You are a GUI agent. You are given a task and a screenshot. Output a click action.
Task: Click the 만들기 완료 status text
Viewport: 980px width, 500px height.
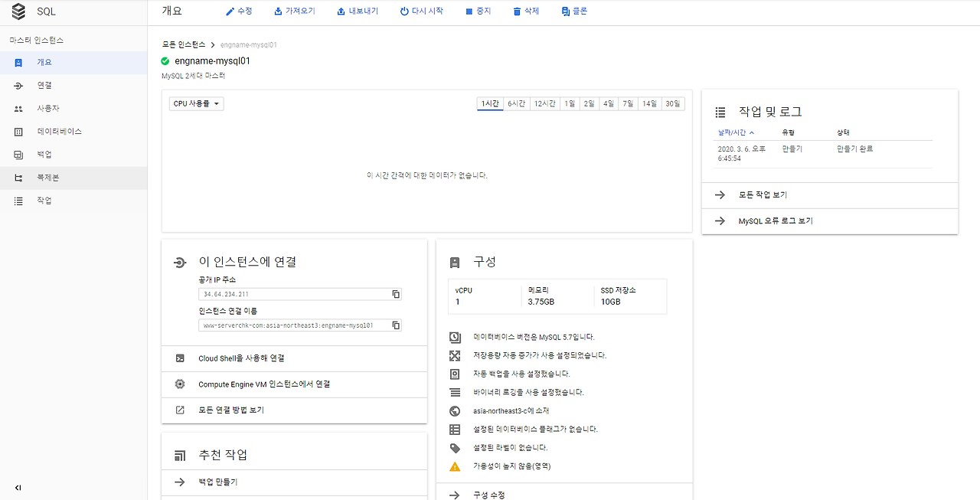pyautogui.click(x=855, y=149)
